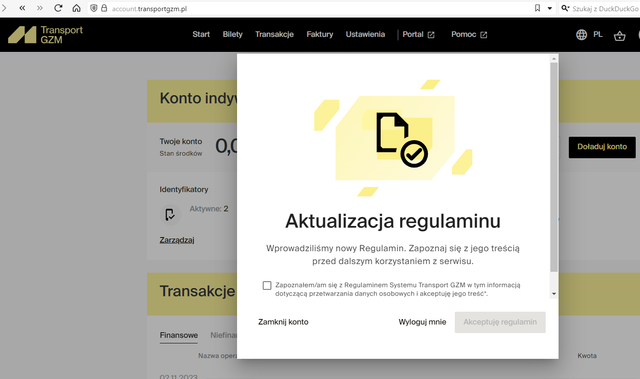Click the 'Aktywne: 2' text
640x379 pixels.
pyautogui.click(x=209, y=209)
